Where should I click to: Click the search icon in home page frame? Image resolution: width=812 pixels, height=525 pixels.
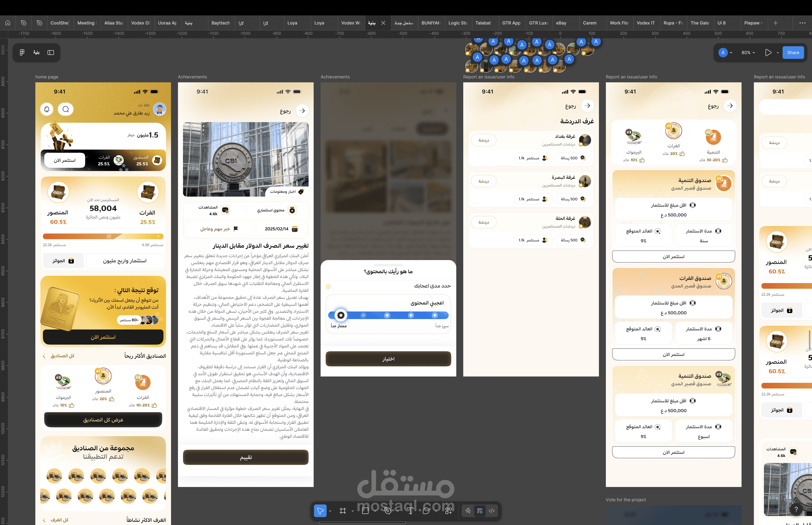66,109
